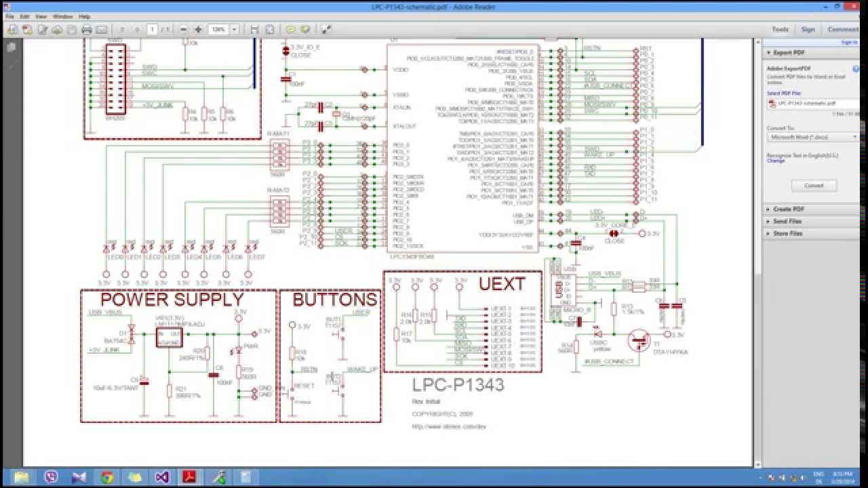Open the Window menu
Image resolution: width=868 pixels, height=488 pixels.
(62, 16)
